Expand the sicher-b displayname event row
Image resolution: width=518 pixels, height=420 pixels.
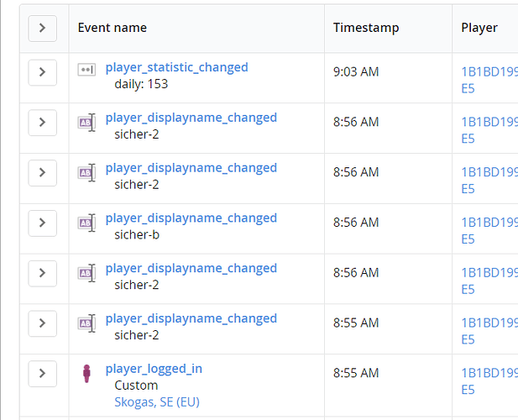(x=42, y=223)
